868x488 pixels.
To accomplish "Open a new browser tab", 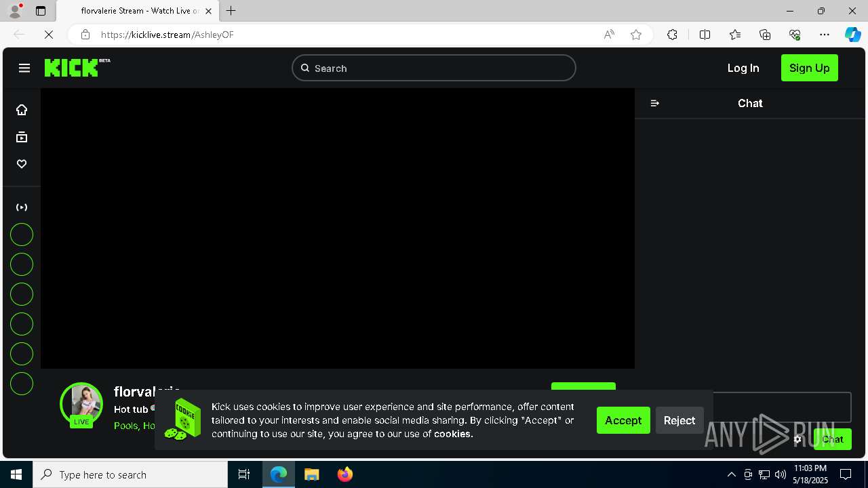I will tap(231, 11).
